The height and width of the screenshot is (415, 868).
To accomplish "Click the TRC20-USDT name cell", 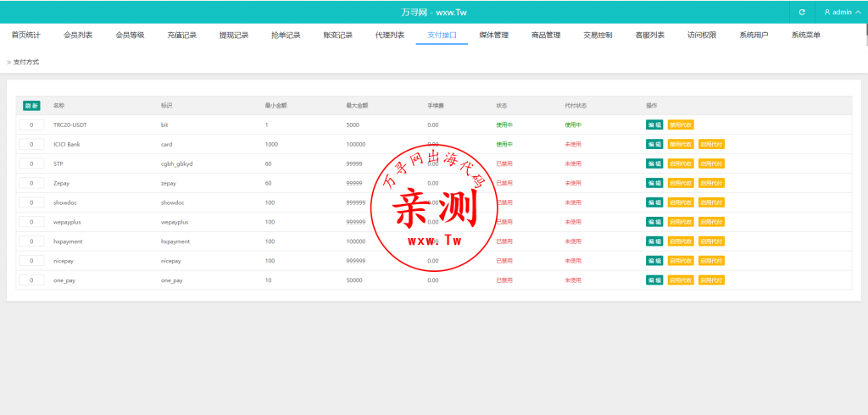I will tap(70, 125).
